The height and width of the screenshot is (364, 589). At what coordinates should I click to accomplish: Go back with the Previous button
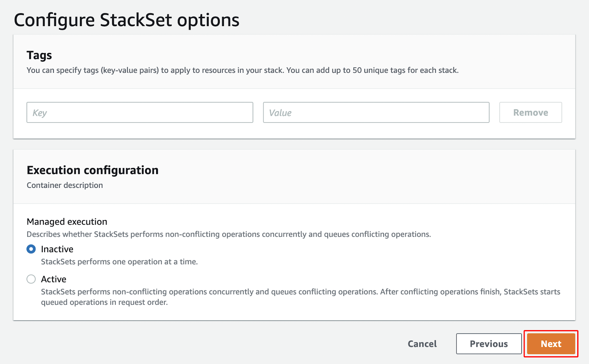[489, 344]
